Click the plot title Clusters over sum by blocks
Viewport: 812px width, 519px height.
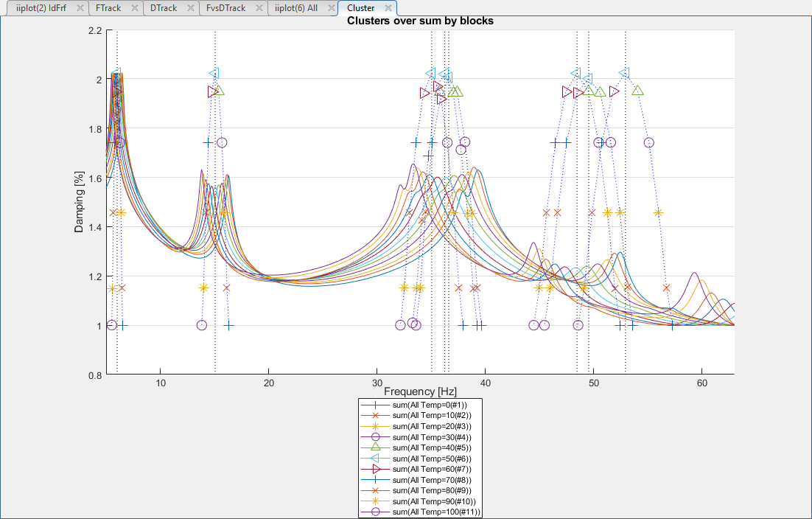click(420, 21)
